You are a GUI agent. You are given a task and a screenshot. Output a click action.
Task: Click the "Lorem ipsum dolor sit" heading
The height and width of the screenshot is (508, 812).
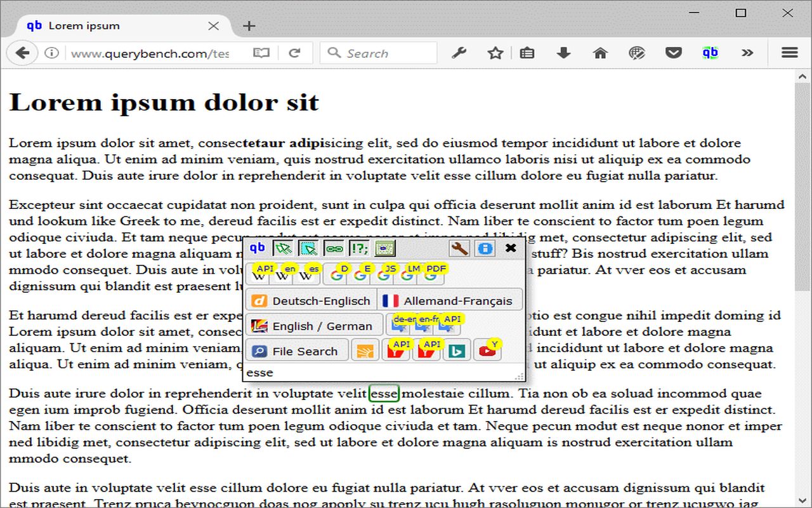click(164, 102)
